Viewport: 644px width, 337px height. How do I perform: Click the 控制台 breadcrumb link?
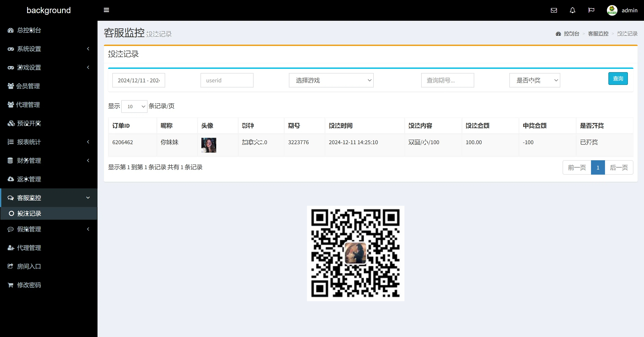tap(572, 34)
